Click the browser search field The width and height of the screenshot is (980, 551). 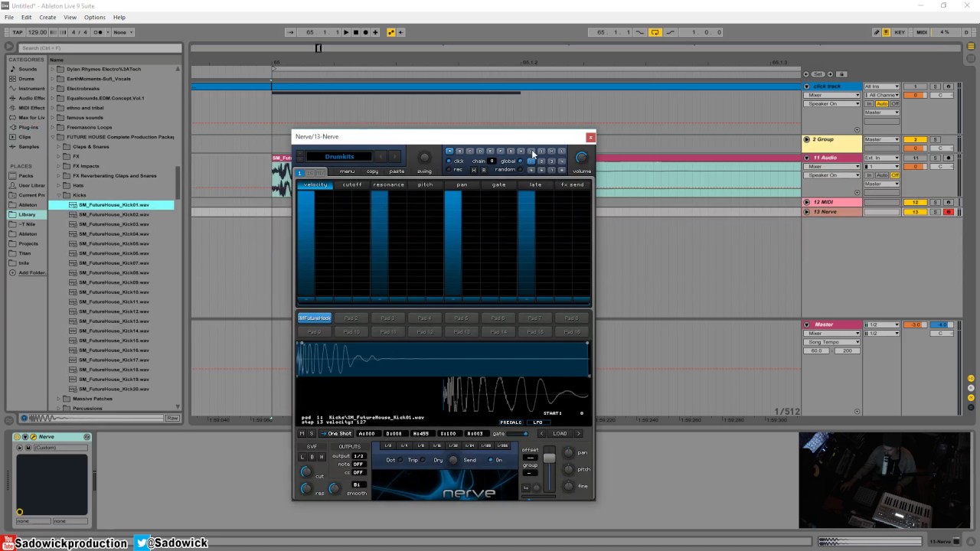(x=100, y=48)
